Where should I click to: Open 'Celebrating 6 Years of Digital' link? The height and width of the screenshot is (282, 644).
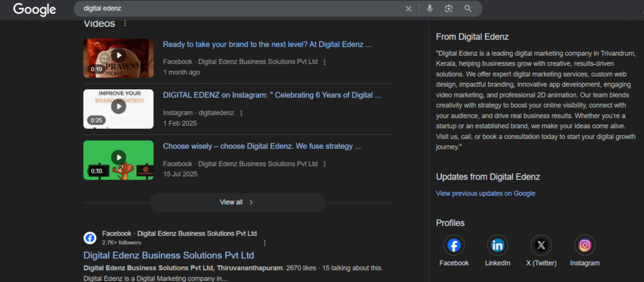272,95
